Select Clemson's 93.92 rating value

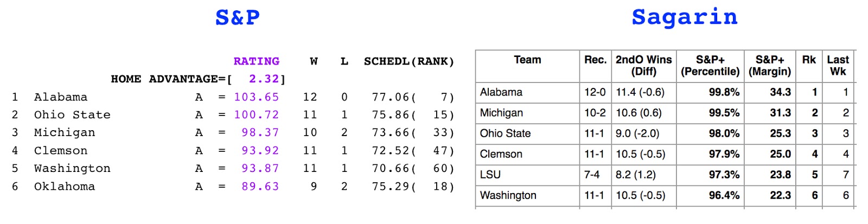tap(260, 151)
